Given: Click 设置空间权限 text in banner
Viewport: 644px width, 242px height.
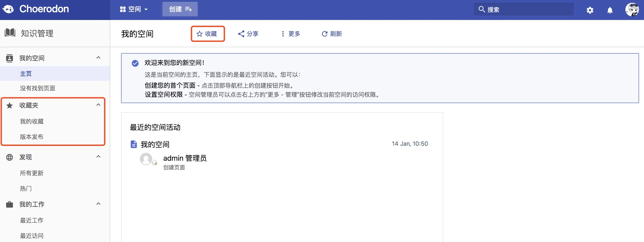Looking at the screenshot, I should (x=164, y=95).
